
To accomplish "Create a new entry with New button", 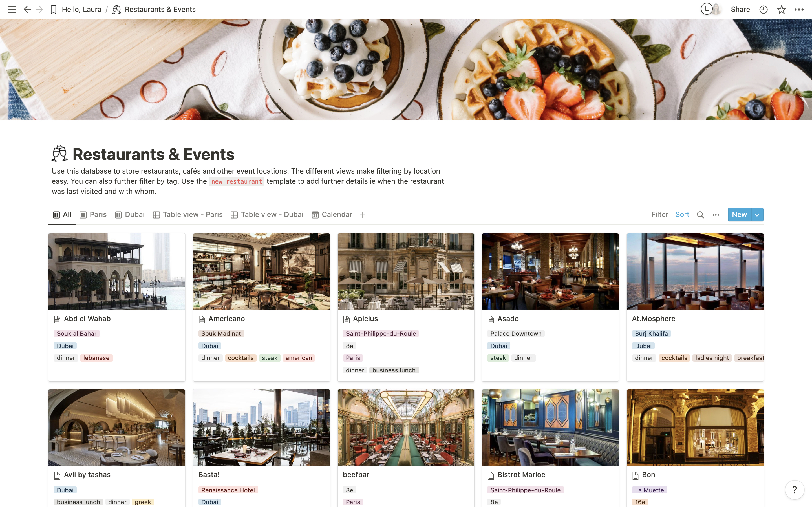I will [x=739, y=215].
